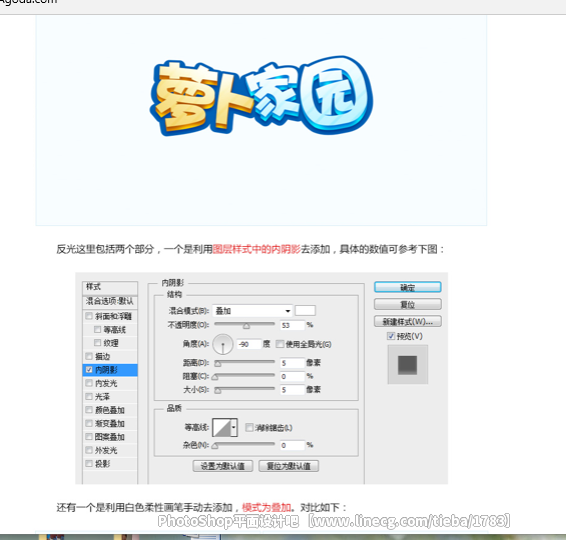Click the 杂色 value input field
The width and height of the screenshot is (566, 540).
point(292,445)
